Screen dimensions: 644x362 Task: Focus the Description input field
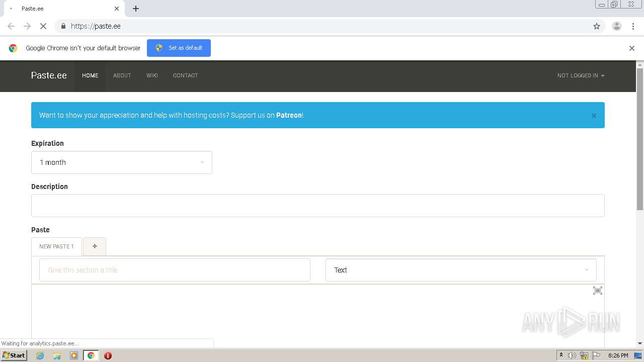pos(318,206)
